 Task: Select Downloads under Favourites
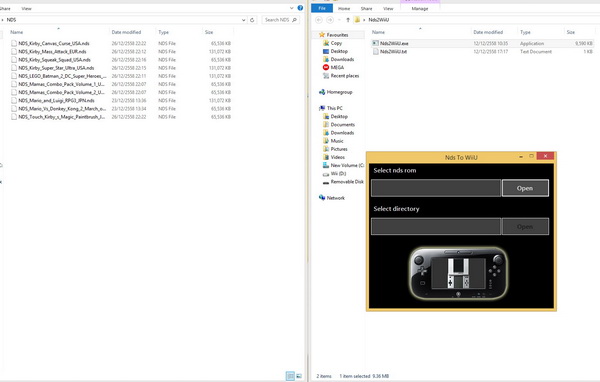(342, 59)
